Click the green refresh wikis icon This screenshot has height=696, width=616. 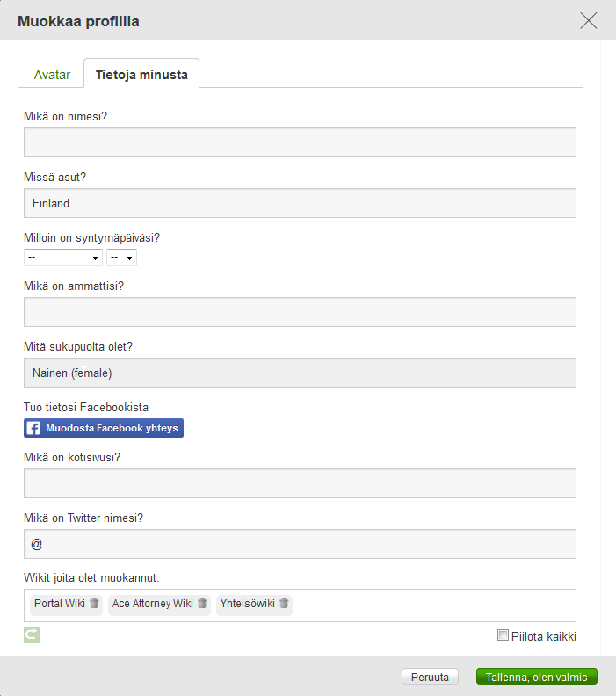[x=32, y=634]
